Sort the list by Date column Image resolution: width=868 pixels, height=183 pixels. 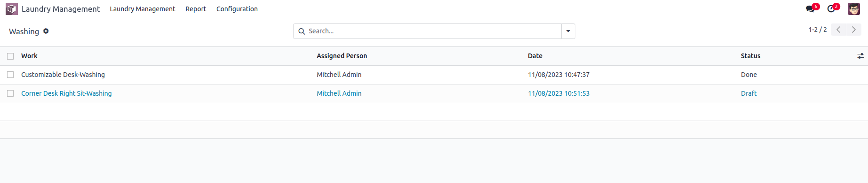click(x=535, y=56)
